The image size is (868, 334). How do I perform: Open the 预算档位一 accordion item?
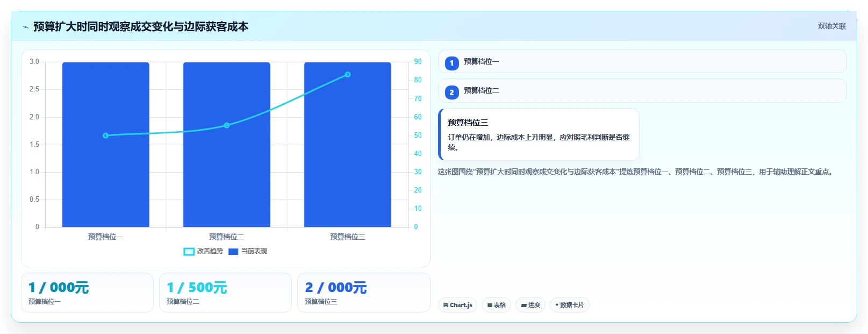coord(642,61)
